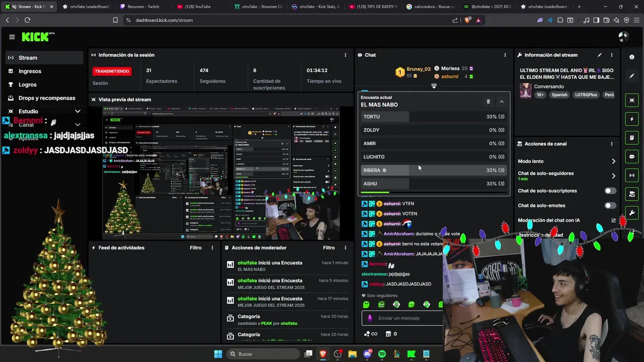Open external link for Moderación del chat con IA

tap(613, 220)
